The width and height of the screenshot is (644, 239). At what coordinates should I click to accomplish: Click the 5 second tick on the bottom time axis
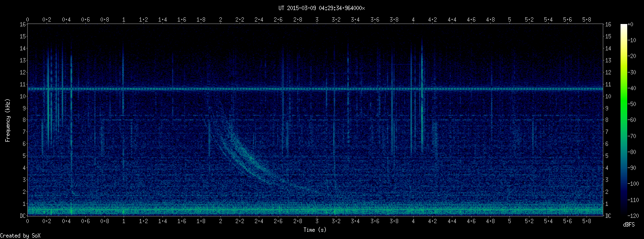tap(510, 221)
